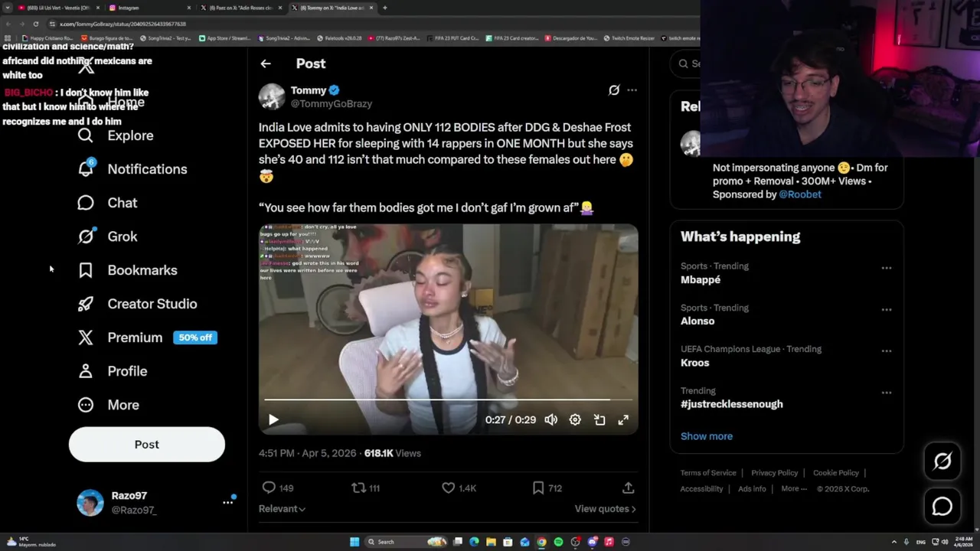The image size is (980, 551).
Task: Open Tommy's profile avatar
Action: (x=272, y=97)
